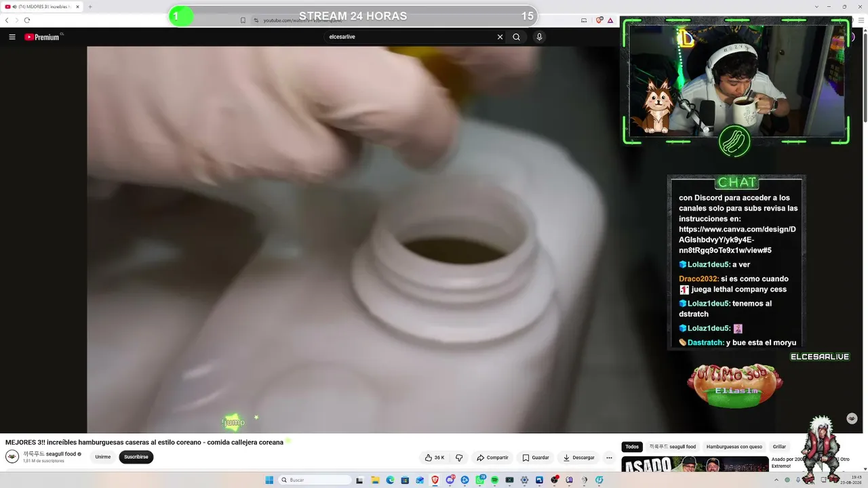This screenshot has height=488, width=868.
Task: Clear the search box text
Action: point(500,37)
